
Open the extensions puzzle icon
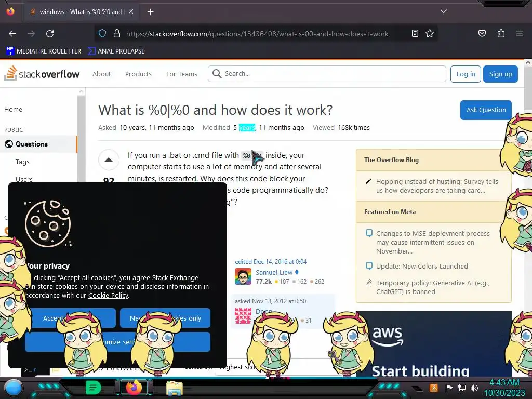[x=501, y=33]
